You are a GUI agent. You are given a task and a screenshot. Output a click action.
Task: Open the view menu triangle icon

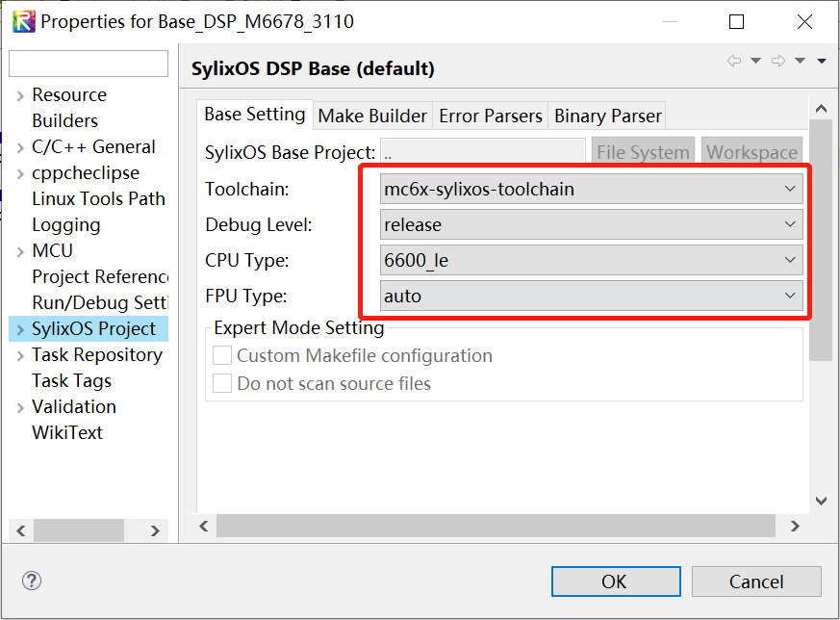(x=822, y=61)
